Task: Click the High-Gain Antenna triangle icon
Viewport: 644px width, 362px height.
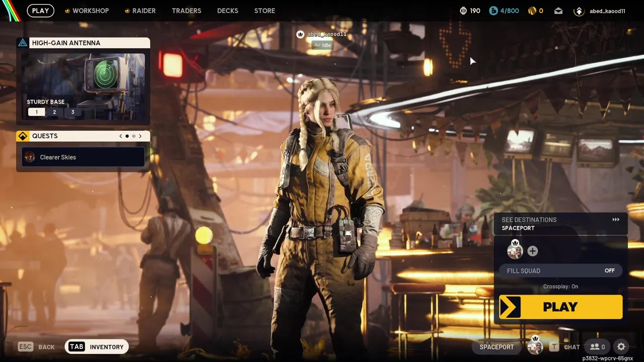Action: click(x=23, y=43)
